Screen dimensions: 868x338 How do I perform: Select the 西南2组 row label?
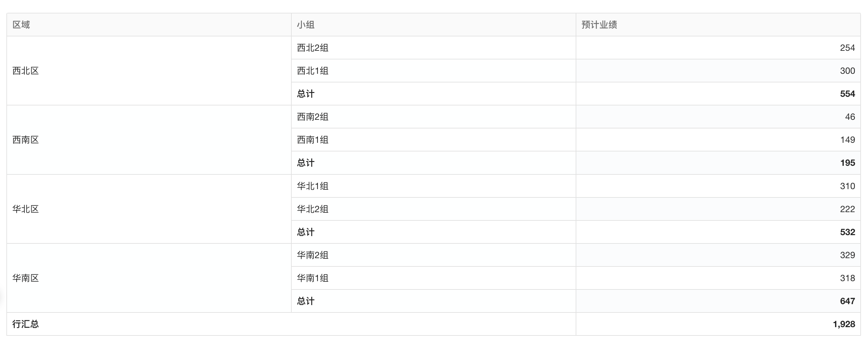pos(312,117)
